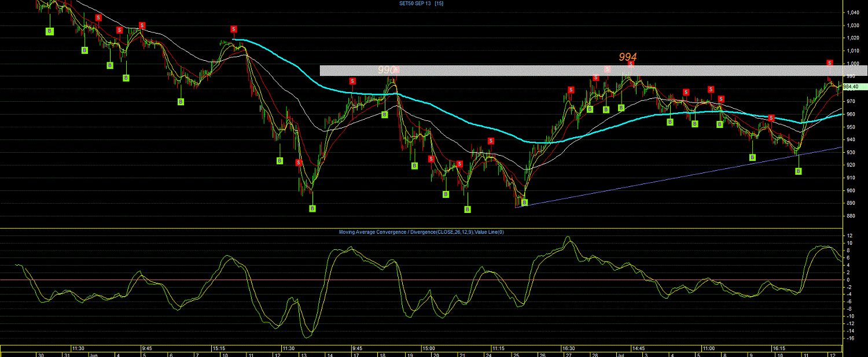The image size is (868, 357).
Task: Click the 15:15 time axis label
Action: 219,348
